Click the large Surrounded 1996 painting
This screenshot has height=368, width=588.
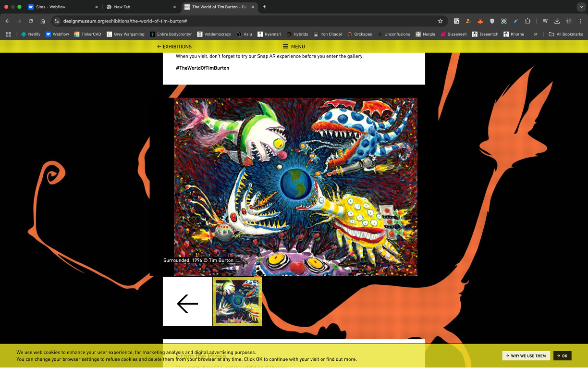[296, 187]
